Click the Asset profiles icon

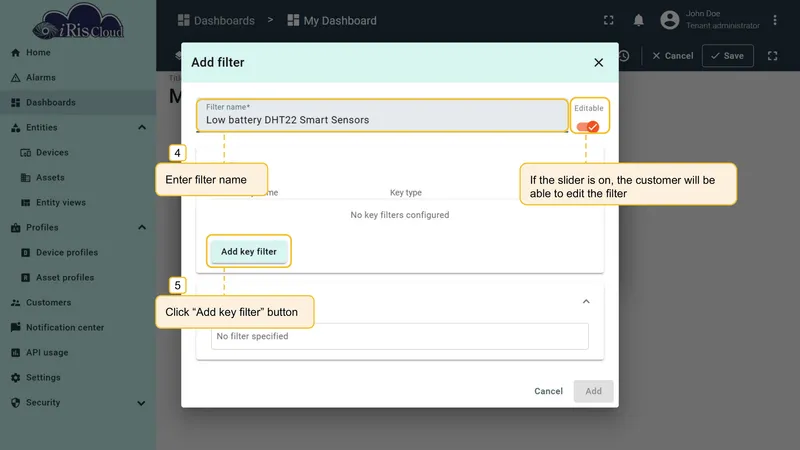(26, 278)
